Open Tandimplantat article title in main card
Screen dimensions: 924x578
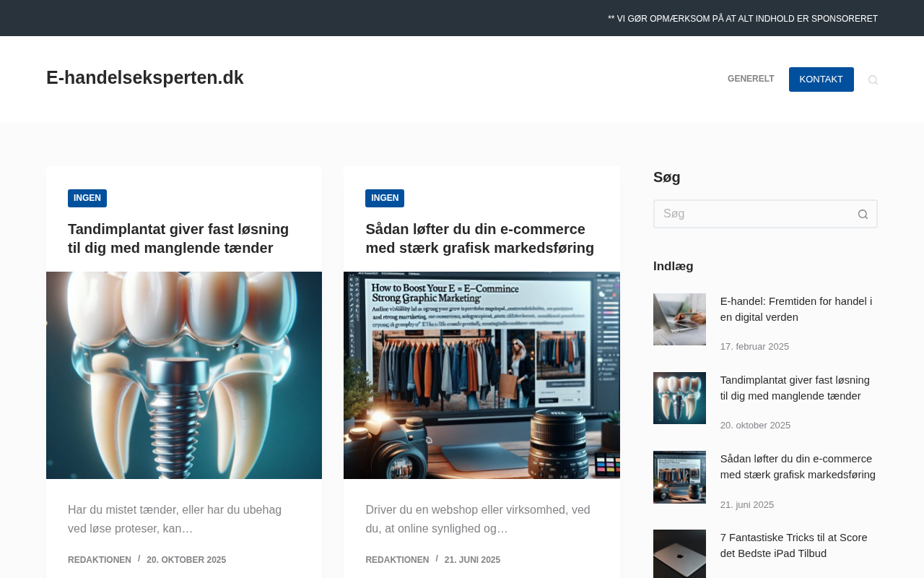pos(178,238)
